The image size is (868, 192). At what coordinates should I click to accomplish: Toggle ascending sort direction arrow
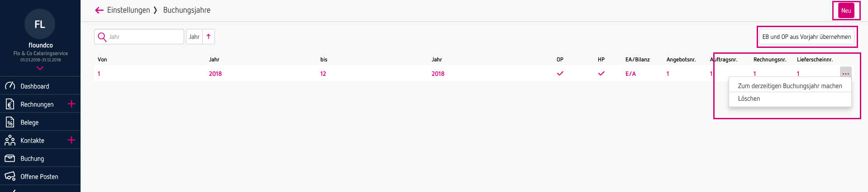click(209, 37)
